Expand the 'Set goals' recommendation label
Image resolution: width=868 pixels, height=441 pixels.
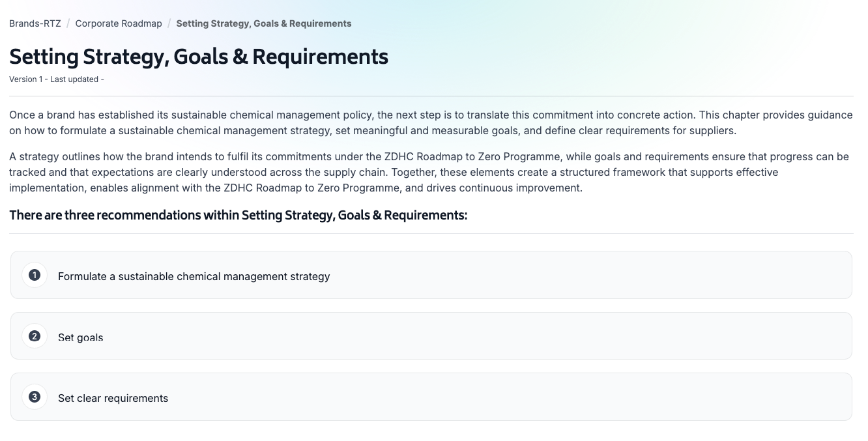point(80,337)
